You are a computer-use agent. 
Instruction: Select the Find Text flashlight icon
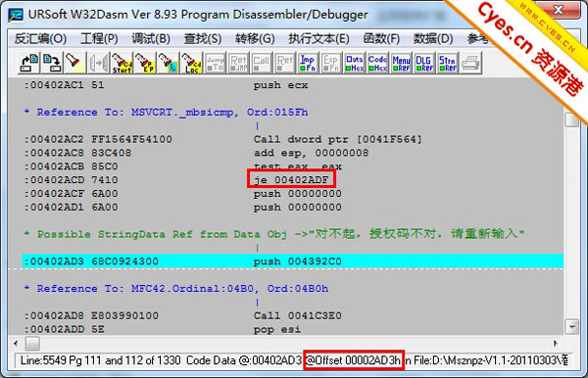tap(75, 63)
